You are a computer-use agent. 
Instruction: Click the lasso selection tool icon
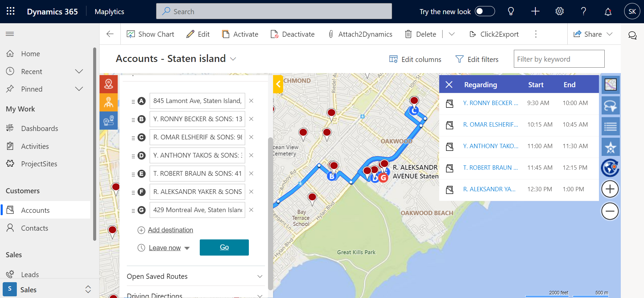[610, 106]
